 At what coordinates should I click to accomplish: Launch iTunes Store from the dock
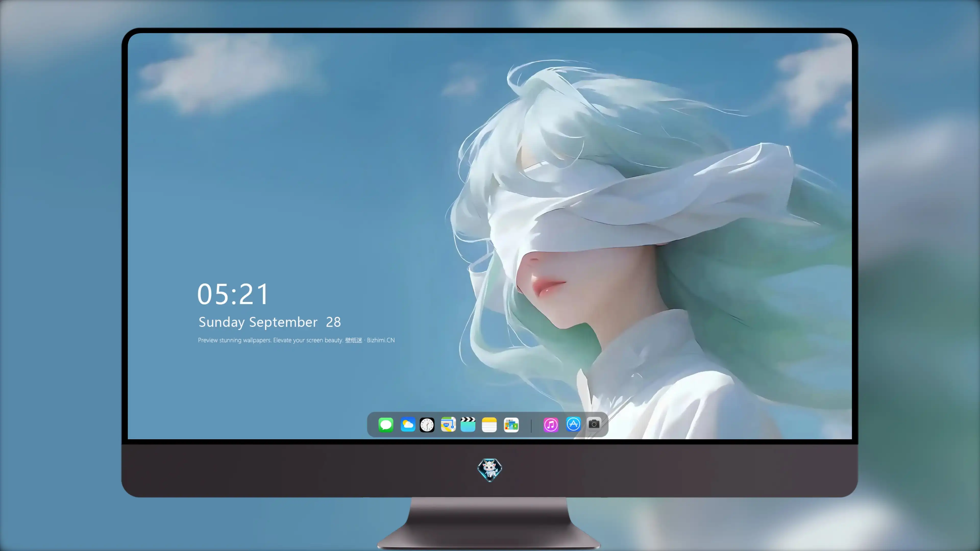click(x=551, y=424)
